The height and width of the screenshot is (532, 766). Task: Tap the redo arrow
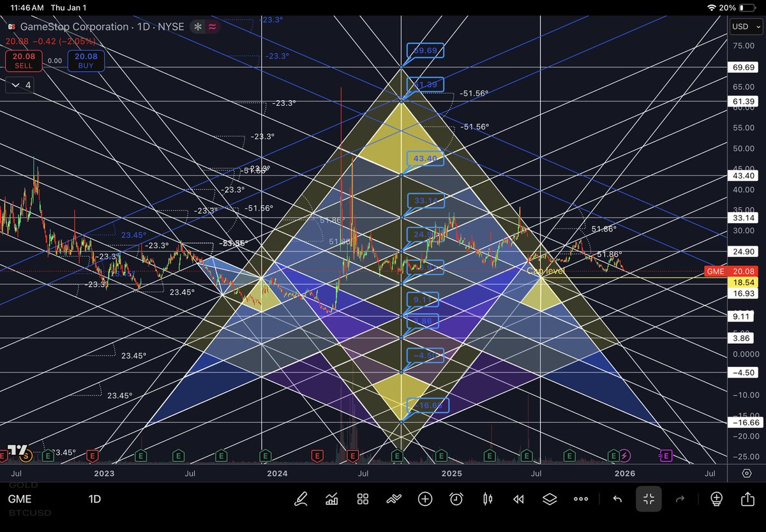tap(680, 499)
